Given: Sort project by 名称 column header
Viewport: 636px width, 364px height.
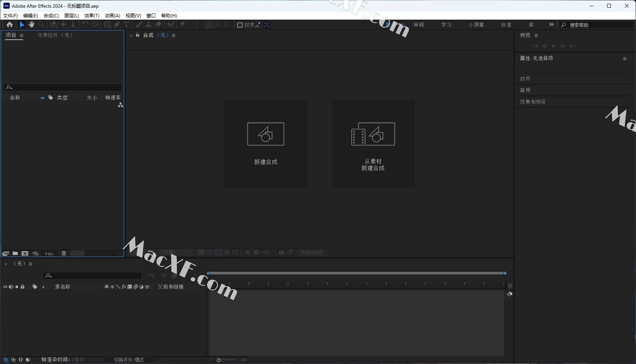Looking at the screenshot, I should click(15, 98).
